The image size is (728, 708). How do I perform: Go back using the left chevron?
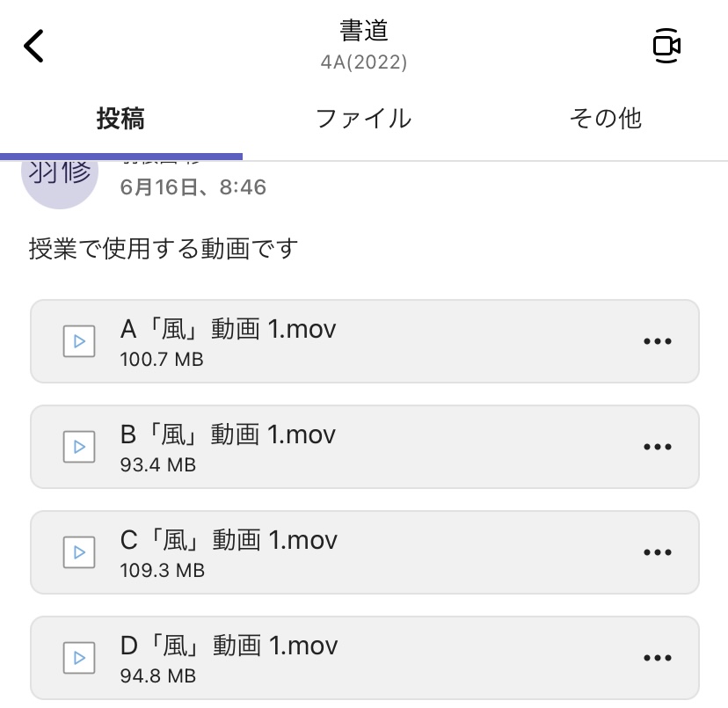point(34,46)
